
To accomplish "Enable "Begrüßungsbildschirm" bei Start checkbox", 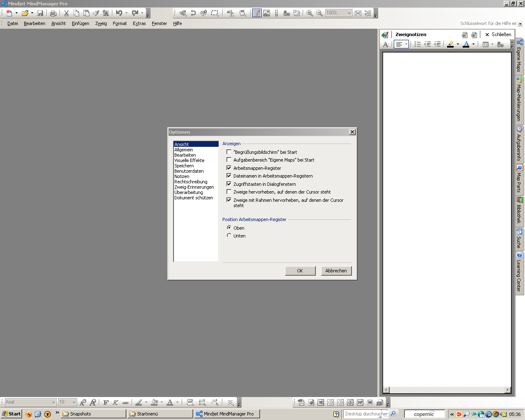I will point(229,152).
